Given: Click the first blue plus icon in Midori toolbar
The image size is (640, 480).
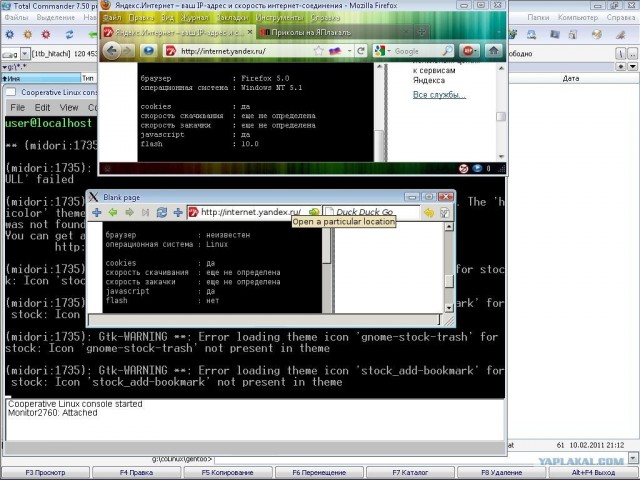Looking at the screenshot, I should click(97, 212).
